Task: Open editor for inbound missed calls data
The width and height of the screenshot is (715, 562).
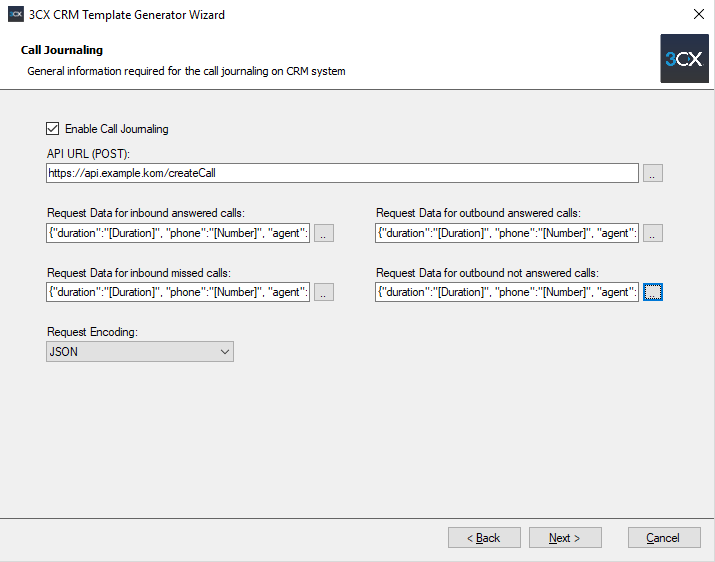Action: pos(324,292)
